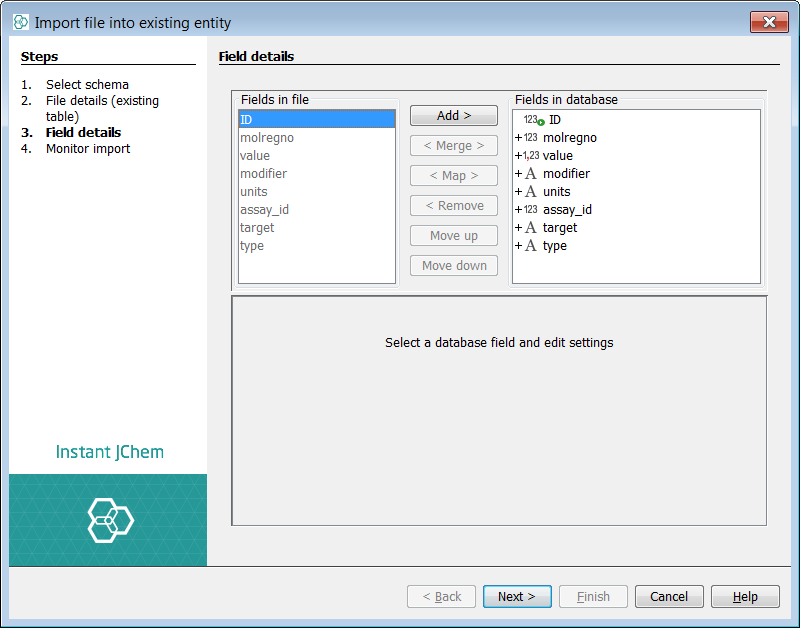Click the integer type icon beside ID field

coord(532,120)
